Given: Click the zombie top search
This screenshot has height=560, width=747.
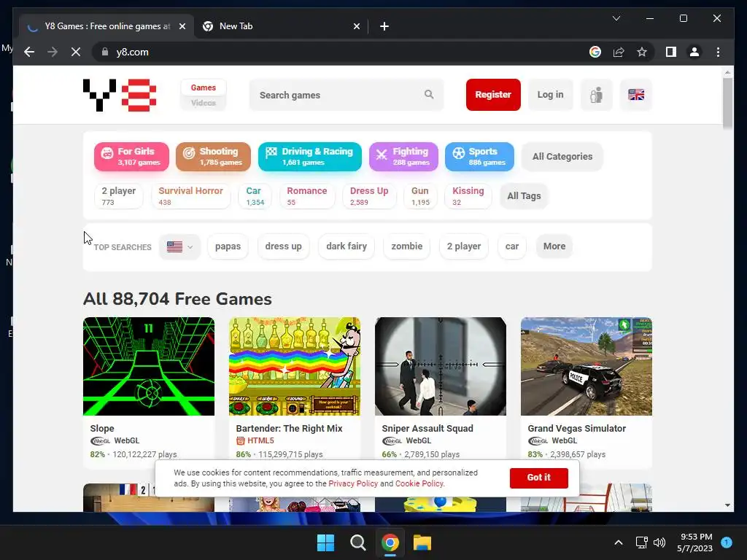Looking at the screenshot, I should tap(407, 246).
